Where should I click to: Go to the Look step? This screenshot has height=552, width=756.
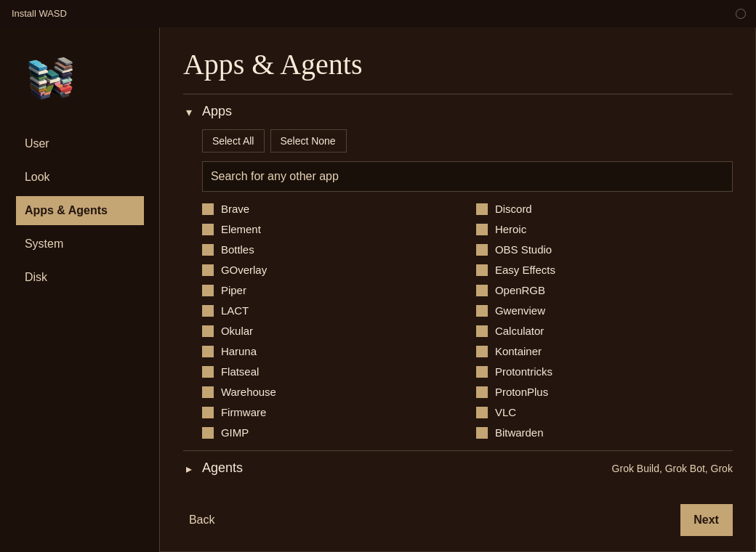(79, 176)
